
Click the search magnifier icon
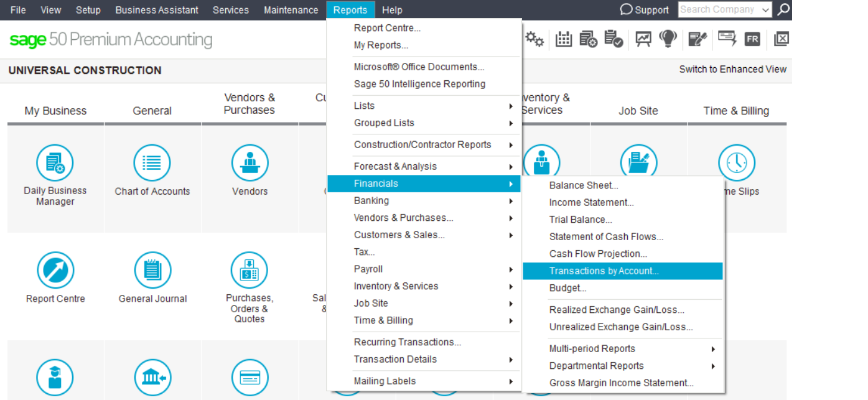point(784,9)
